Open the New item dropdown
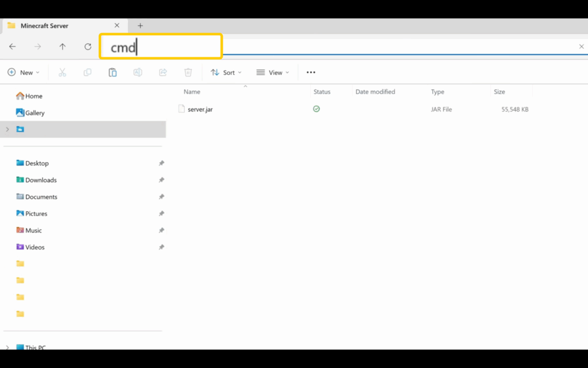 (23, 72)
